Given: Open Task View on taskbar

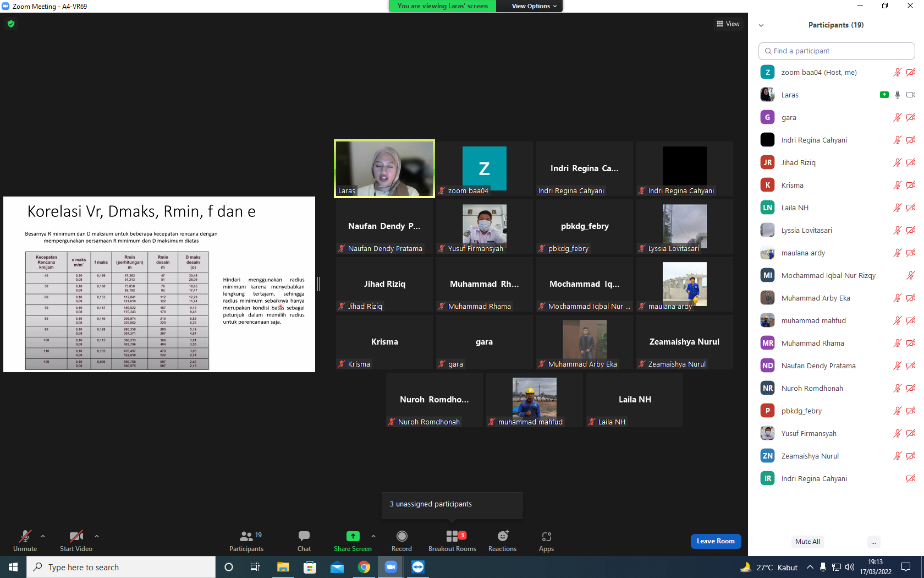Looking at the screenshot, I should (x=255, y=567).
